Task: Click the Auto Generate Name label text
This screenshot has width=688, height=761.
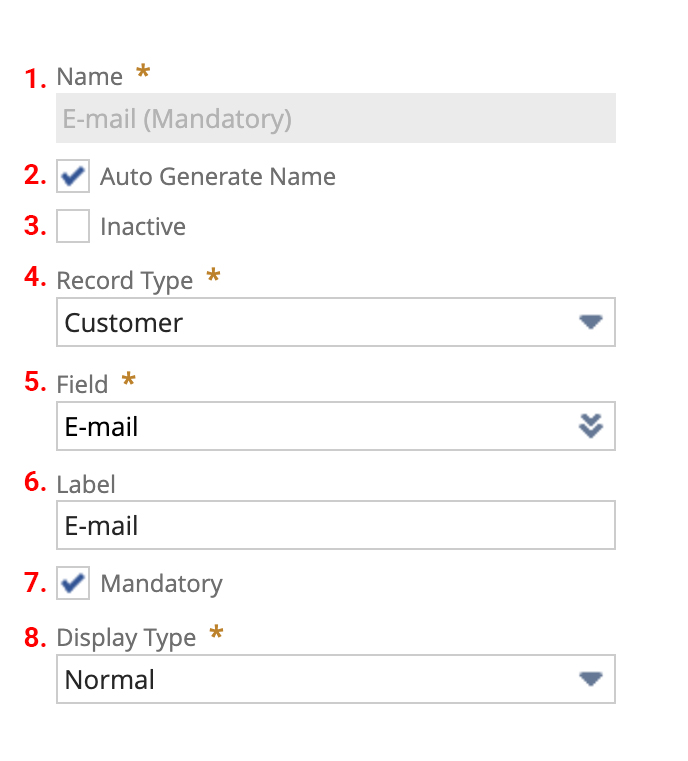Action: (x=218, y=176)
